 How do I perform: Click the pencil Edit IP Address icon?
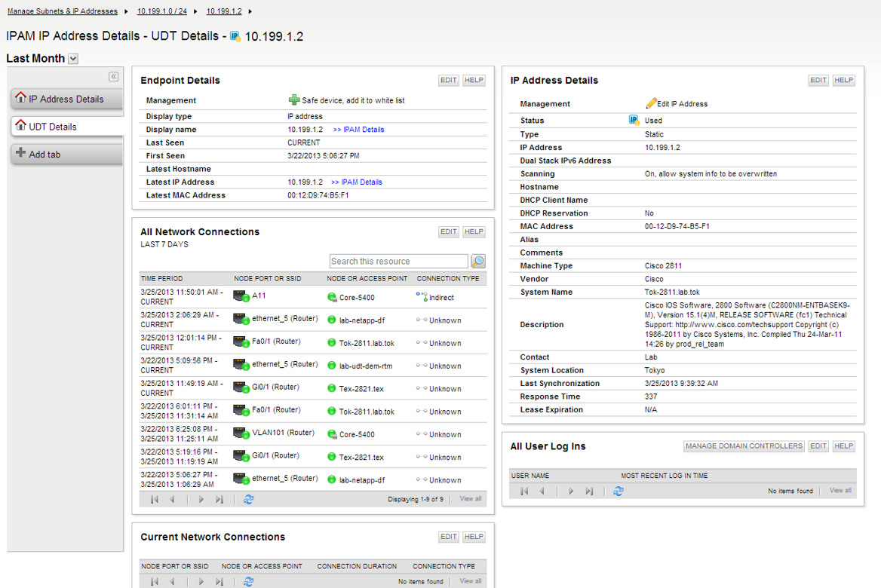pyautogui.click(x=651, y=103)
